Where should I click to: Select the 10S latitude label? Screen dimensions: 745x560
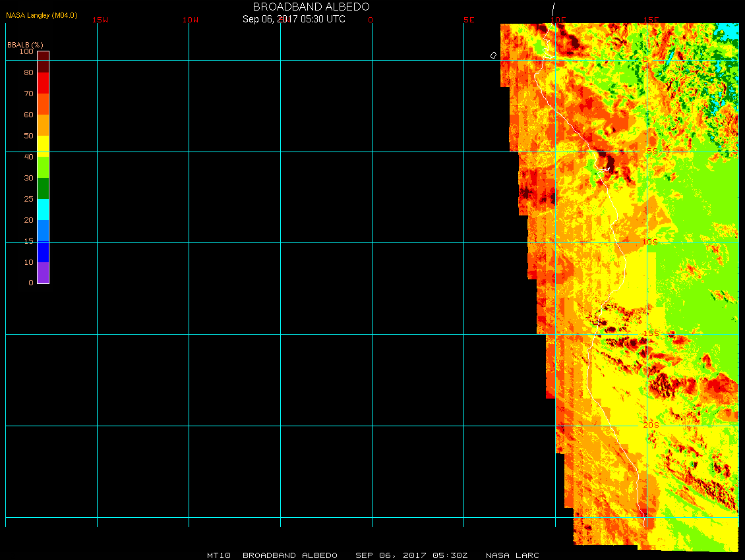click(650, 242)
